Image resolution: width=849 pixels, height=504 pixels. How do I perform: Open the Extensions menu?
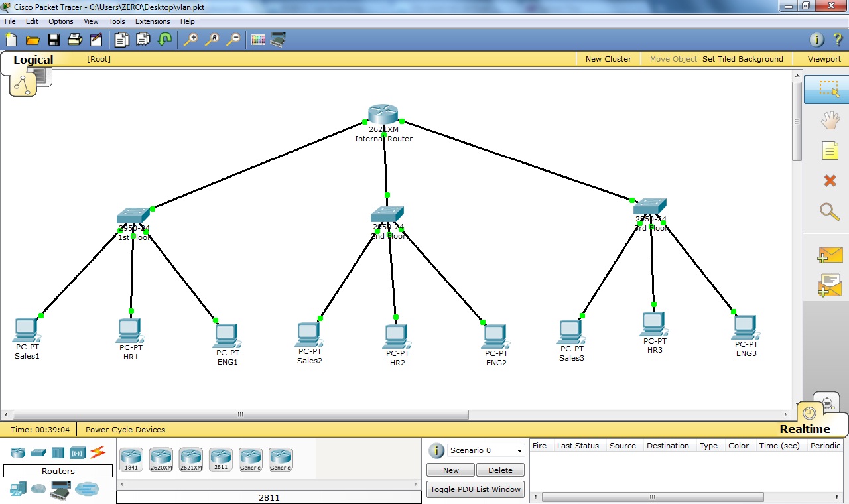coord(153,21)
